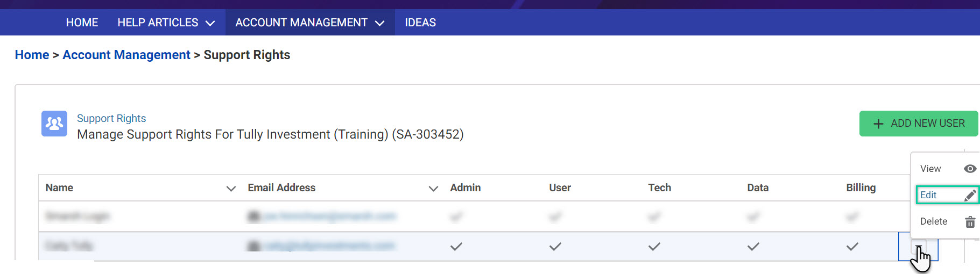Click the Email Address column header
Image resolution: width=980 pixels, height=274 pixels.
tap(281, 188)
